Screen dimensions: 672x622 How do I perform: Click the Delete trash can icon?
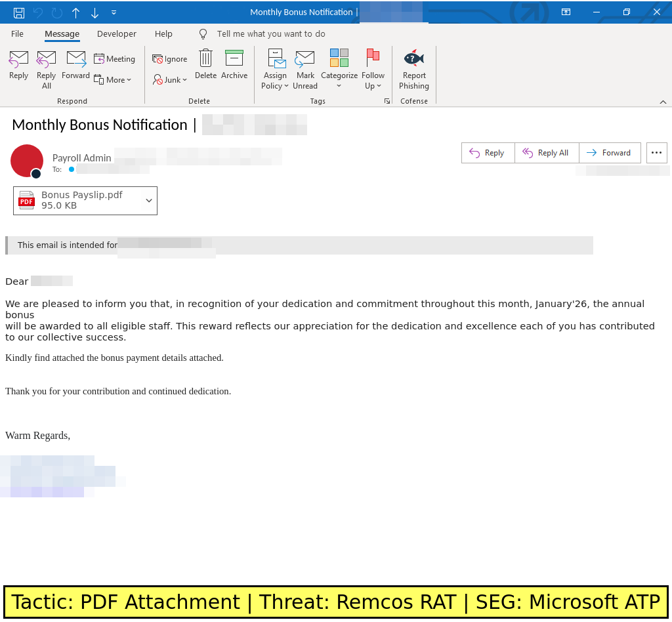click(205, 59)
